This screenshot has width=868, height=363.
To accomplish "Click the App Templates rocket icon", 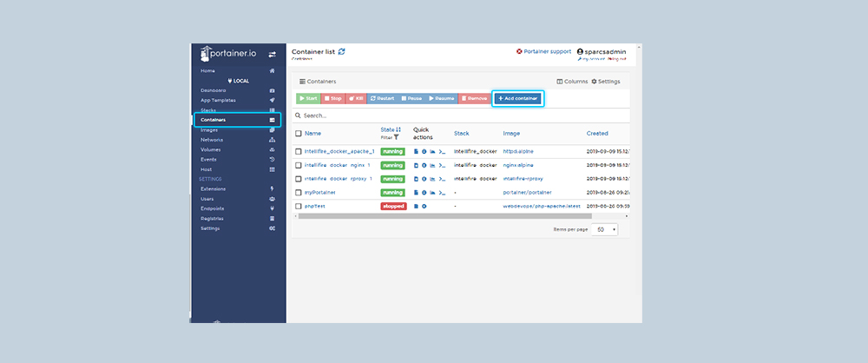I will (x=272, y=101).
